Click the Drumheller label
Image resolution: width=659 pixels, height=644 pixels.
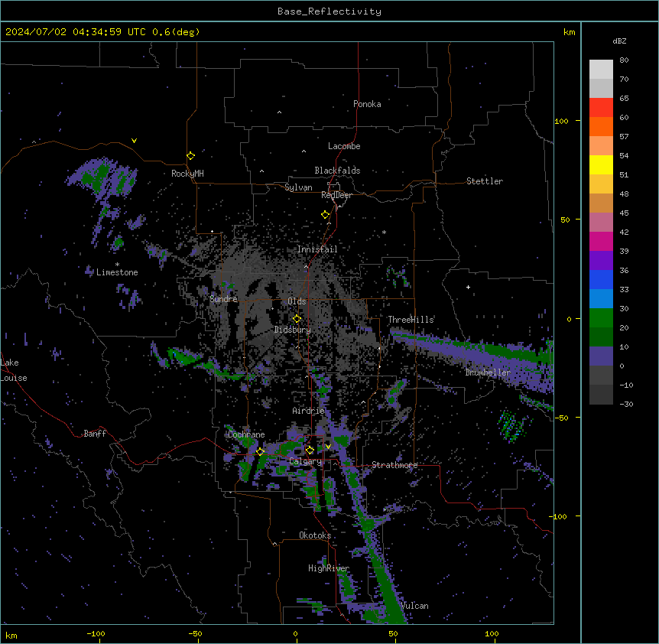tap(488, 372)
